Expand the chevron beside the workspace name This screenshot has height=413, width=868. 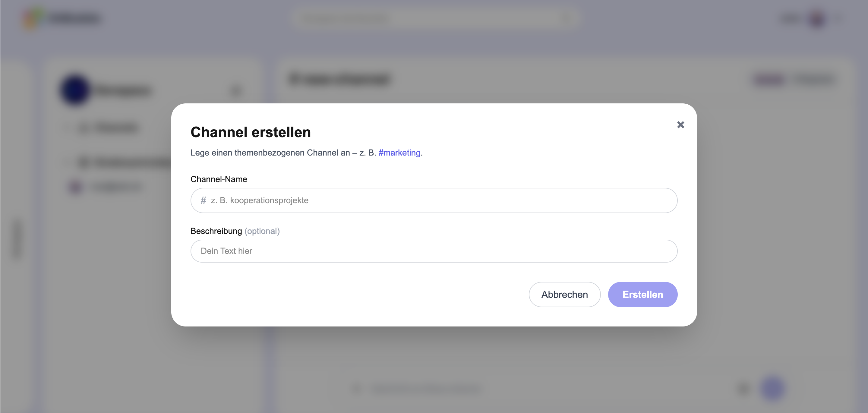click(236, 90)
